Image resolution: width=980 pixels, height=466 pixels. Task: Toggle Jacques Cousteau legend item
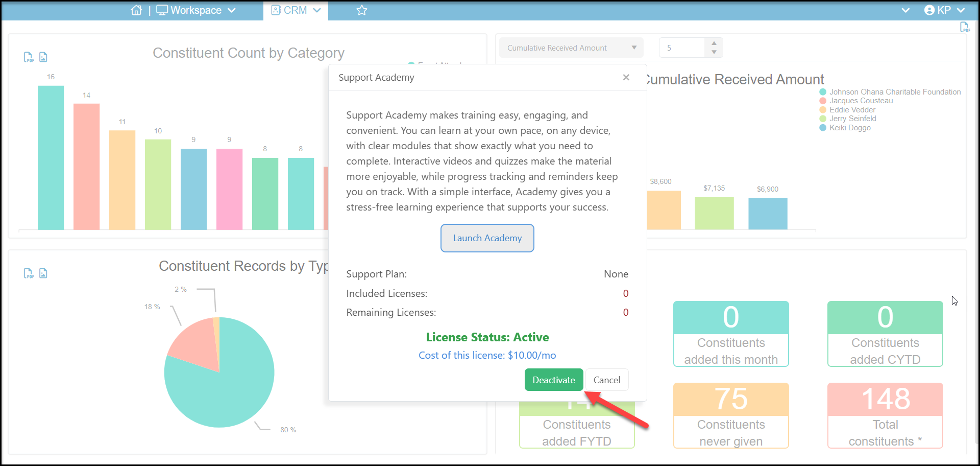[856, 101]
